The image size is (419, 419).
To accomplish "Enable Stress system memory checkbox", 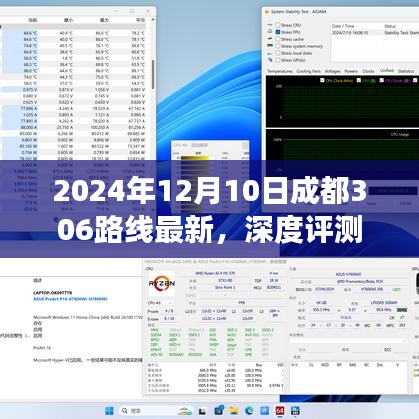I will tap(277, 46).
